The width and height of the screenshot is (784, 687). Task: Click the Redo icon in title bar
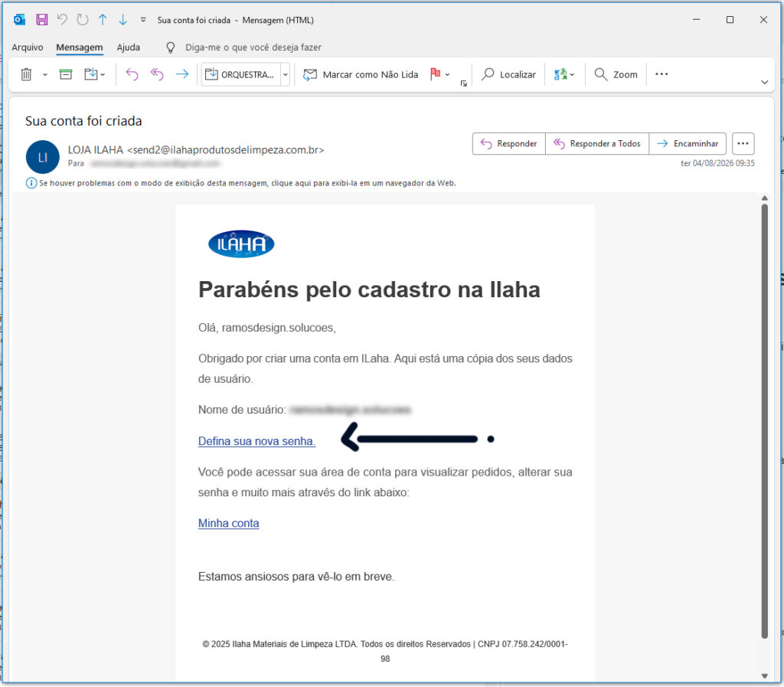[x=83, y=19]
